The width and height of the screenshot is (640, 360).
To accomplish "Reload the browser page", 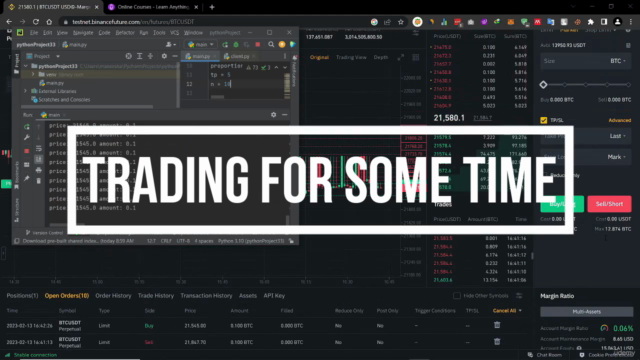I will click(x=36, y=22).
